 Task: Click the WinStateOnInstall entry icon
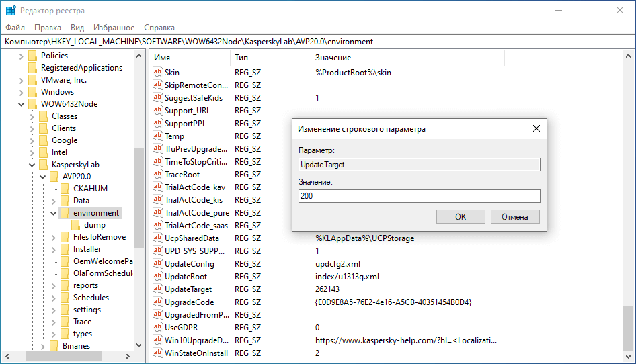pos(158,353)
